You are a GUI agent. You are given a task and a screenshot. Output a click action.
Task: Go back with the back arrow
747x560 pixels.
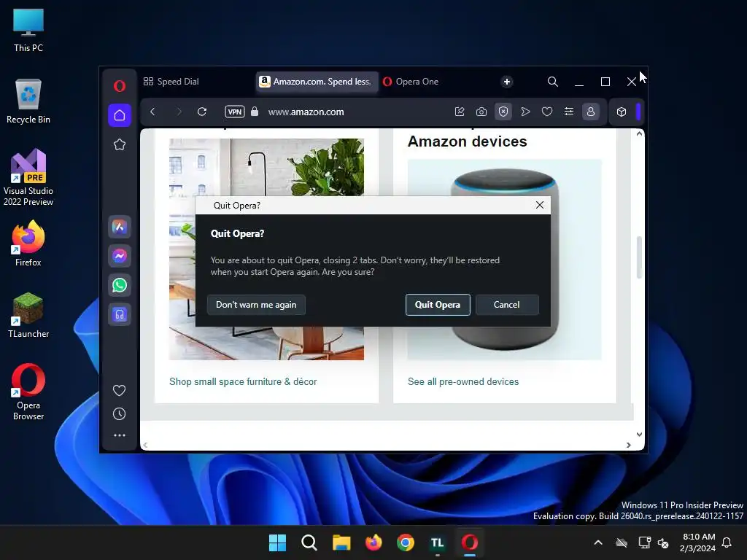coord(152,112)
